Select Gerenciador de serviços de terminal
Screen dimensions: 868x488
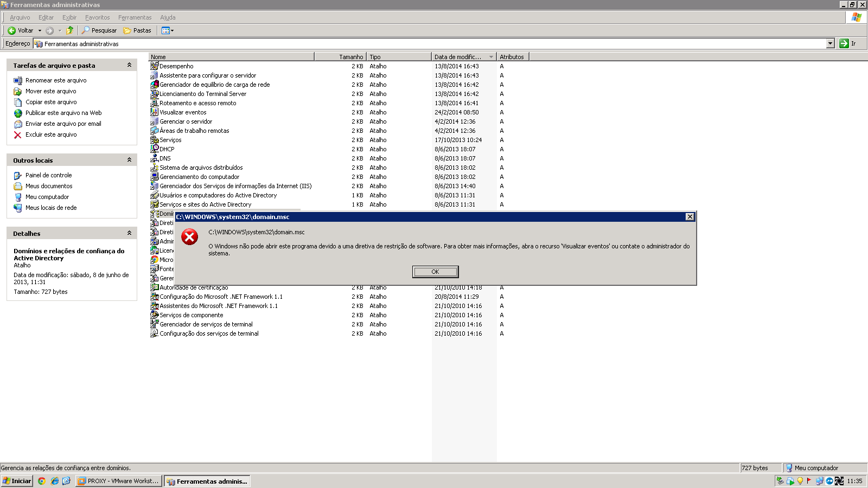pos(206,324)
